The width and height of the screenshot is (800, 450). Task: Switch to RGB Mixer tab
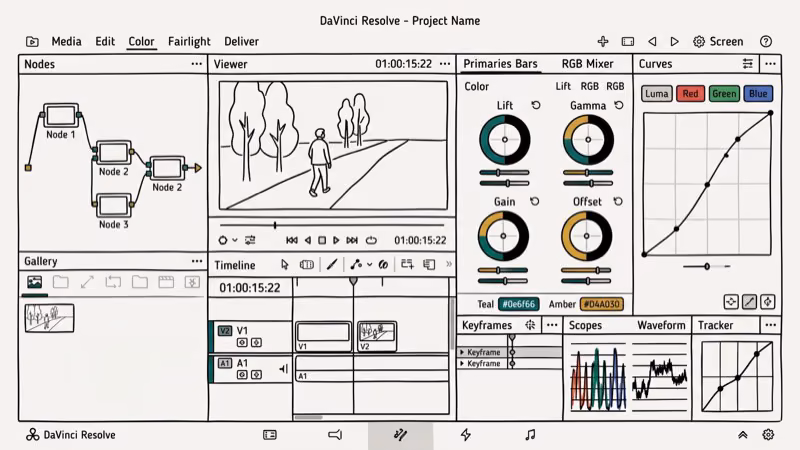click(587, 64)
